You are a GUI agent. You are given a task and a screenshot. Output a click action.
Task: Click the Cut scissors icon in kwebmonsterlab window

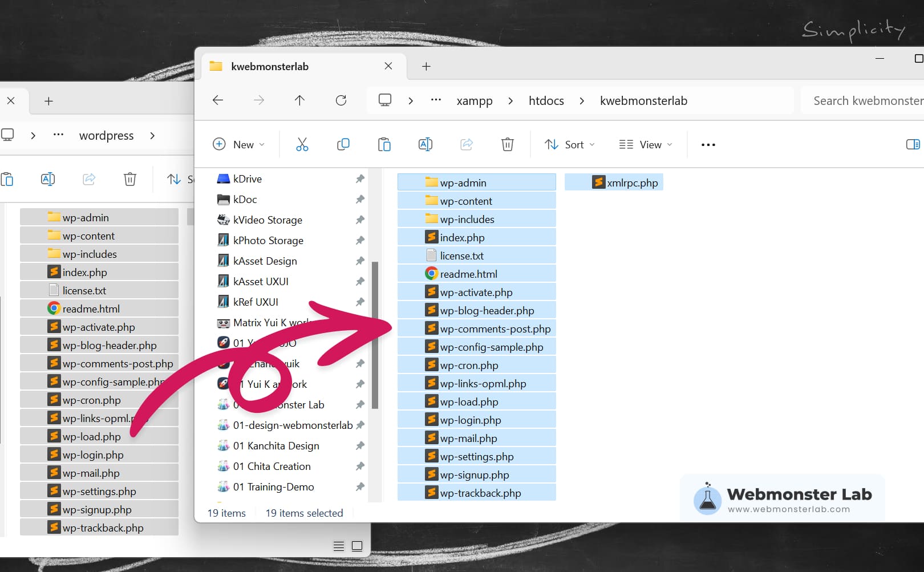coord(302,145)
